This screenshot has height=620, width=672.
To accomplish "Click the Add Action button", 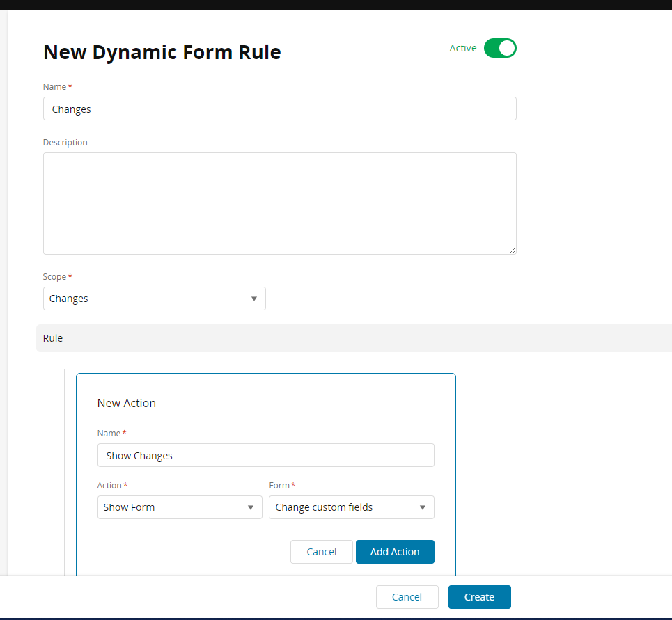I will tap(395, 552).
